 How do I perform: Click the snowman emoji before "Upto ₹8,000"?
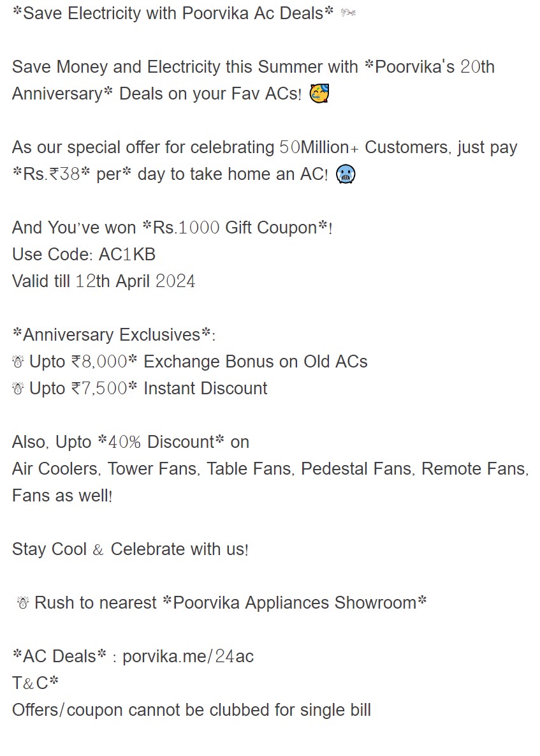pos(18,362)
